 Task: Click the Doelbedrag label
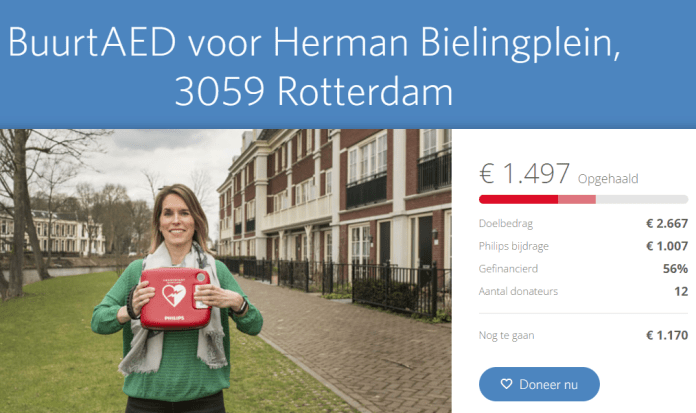506,223
